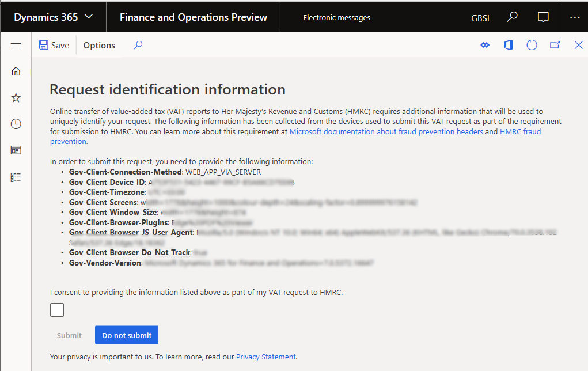Open the ellipsis more options menu

click(575, 17)
